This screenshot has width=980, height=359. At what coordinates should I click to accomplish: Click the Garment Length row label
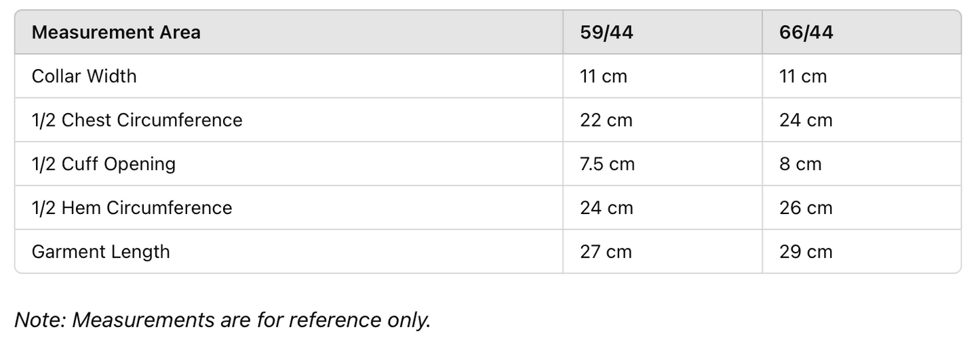point(101,251)
